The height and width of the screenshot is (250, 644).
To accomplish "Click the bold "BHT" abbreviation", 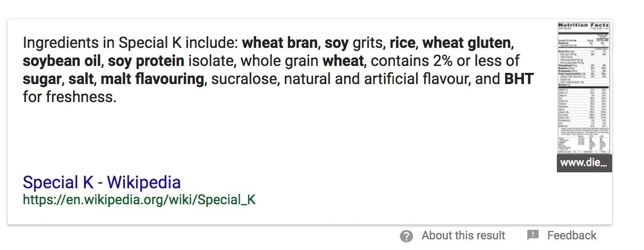I will click(519, 80).
